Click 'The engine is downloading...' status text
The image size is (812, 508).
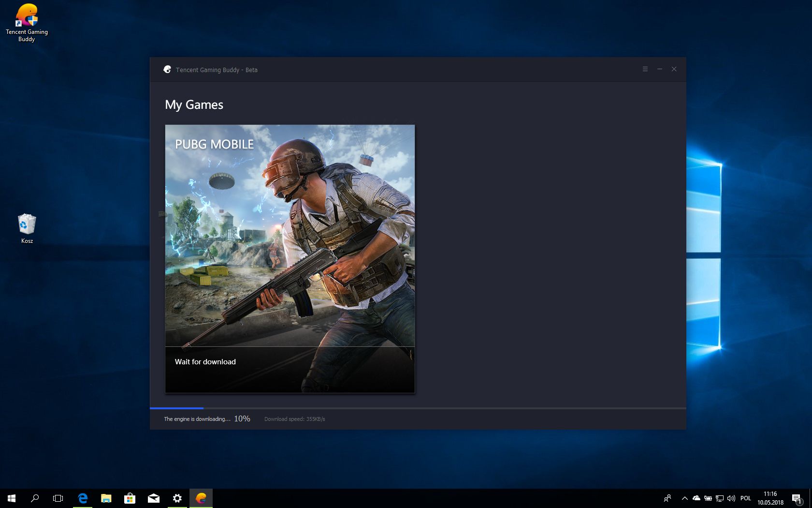click(x=197, y=419)
